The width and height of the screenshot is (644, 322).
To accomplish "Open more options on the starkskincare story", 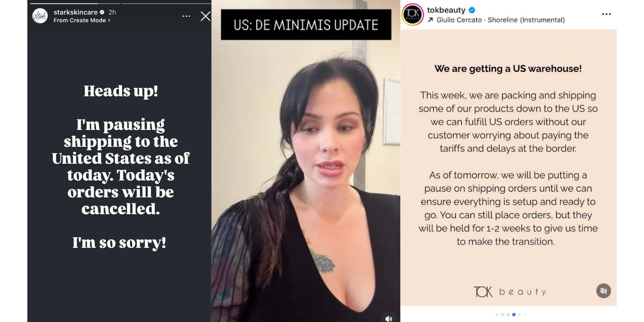I will (186, 16).
